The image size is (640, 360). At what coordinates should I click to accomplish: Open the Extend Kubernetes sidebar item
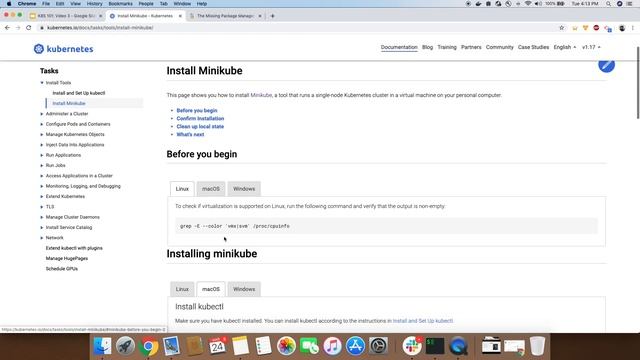pos(65,197)
